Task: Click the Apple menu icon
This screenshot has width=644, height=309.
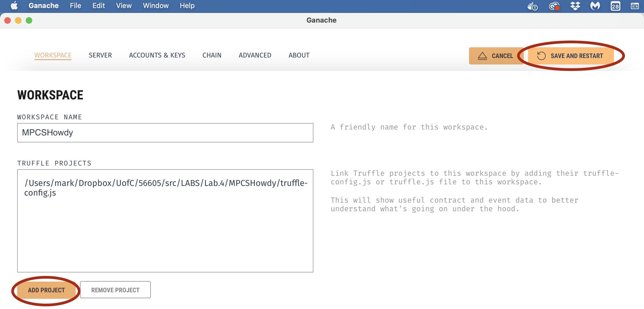Action: click(x=14, y=6)
